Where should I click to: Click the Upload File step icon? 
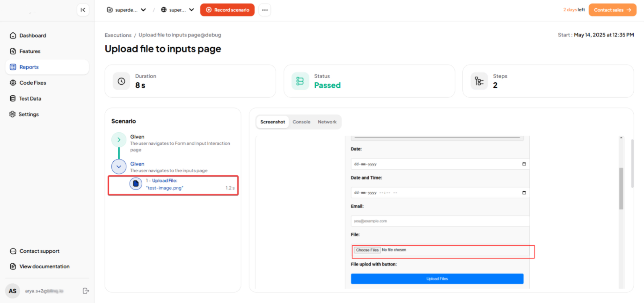pyautogui.click(x=136, y=184)
